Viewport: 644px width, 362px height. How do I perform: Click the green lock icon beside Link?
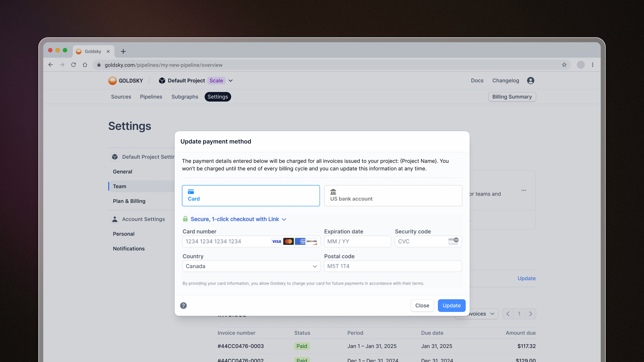click(185, 219)
